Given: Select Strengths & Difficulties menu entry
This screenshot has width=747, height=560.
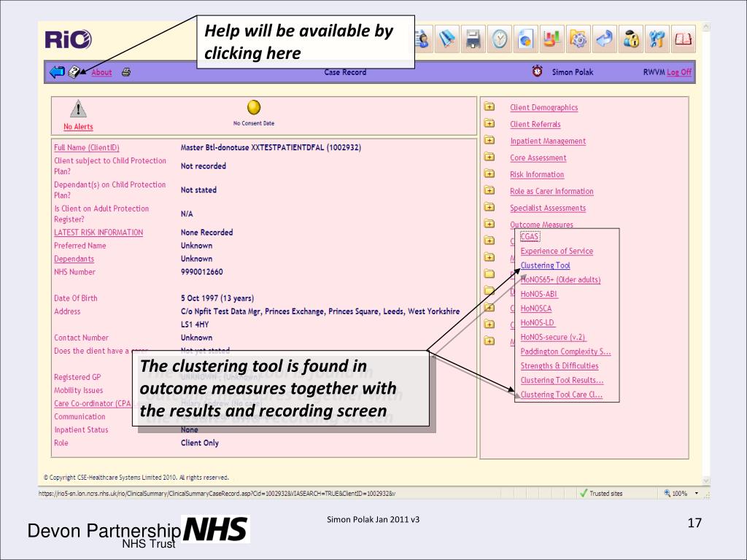Looking at the screenshot, I should click(x=560, y=366).
